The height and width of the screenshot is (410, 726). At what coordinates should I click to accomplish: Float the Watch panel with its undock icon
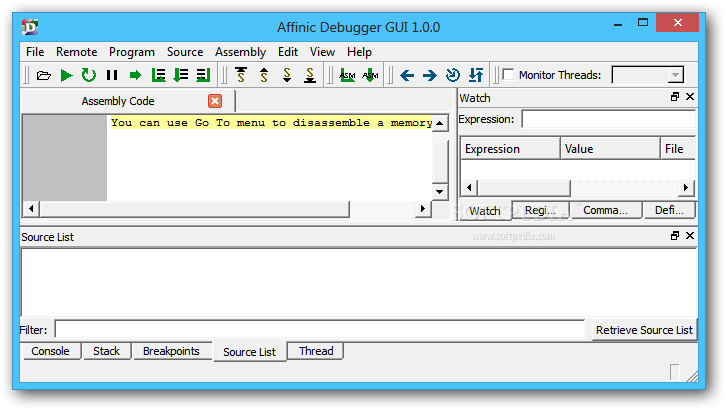675,97
